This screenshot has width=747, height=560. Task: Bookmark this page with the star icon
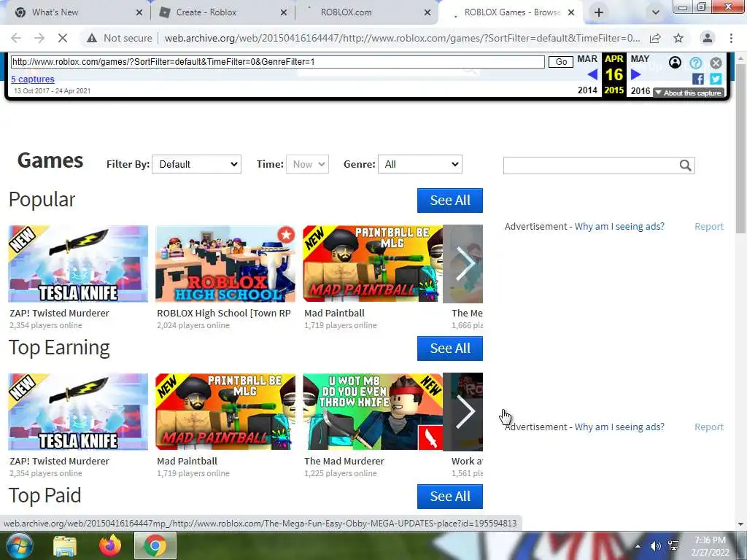click(678, 38)
